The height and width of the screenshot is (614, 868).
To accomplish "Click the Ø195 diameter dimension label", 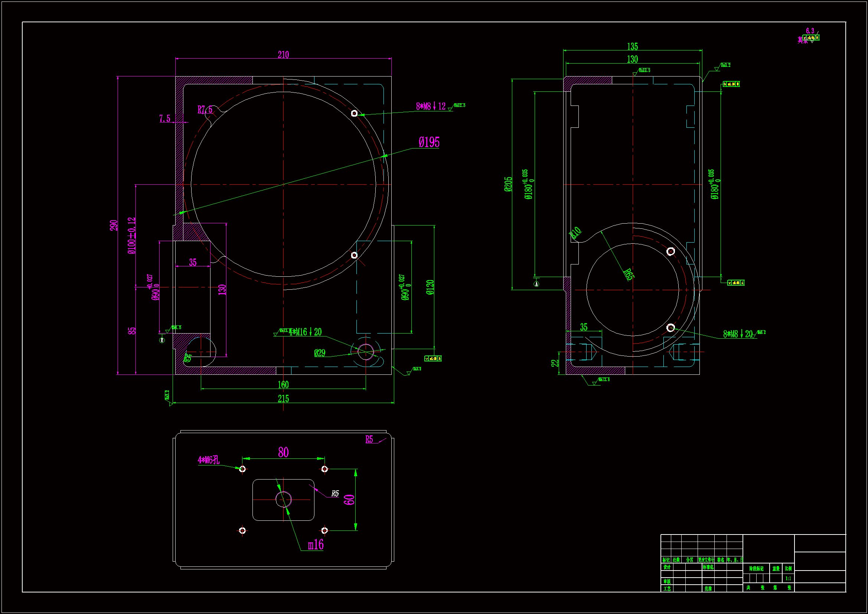I will click(x=429, y=143).
